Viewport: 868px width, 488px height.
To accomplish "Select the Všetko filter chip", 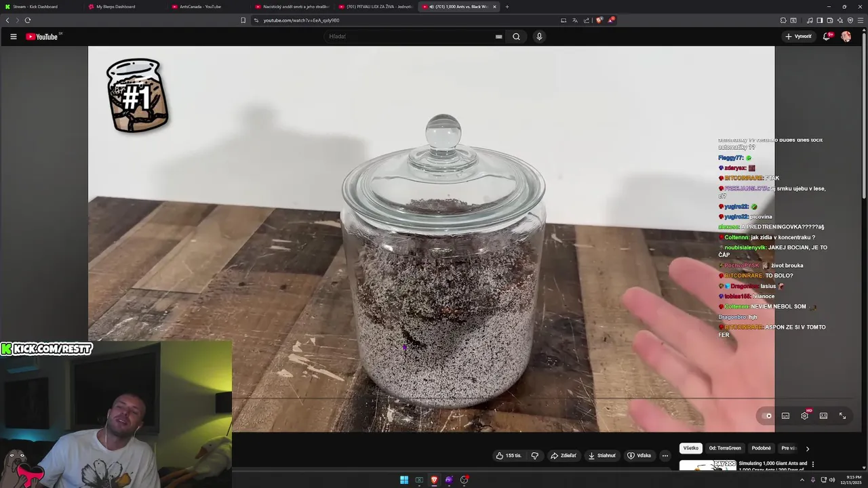I will (x=691, y=448).
